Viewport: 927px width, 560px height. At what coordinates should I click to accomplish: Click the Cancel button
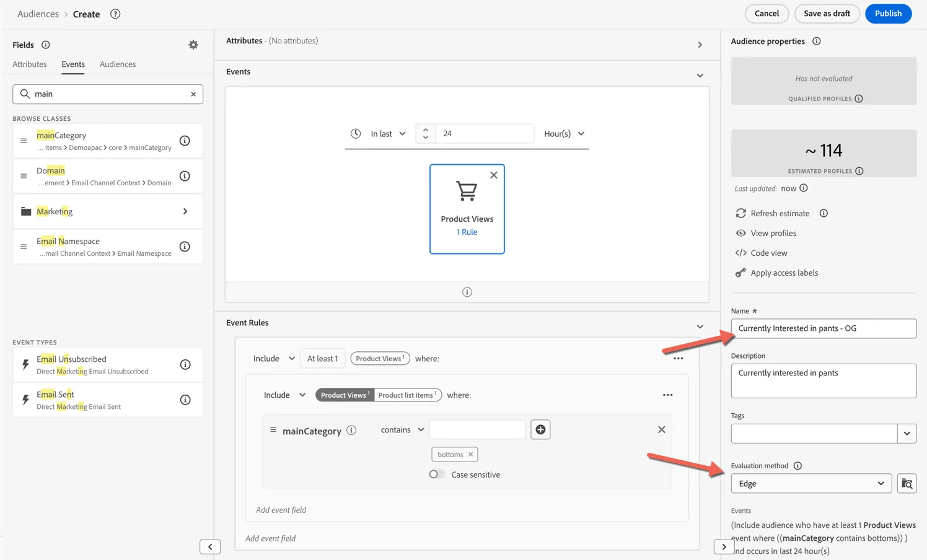tap(767, 14)
